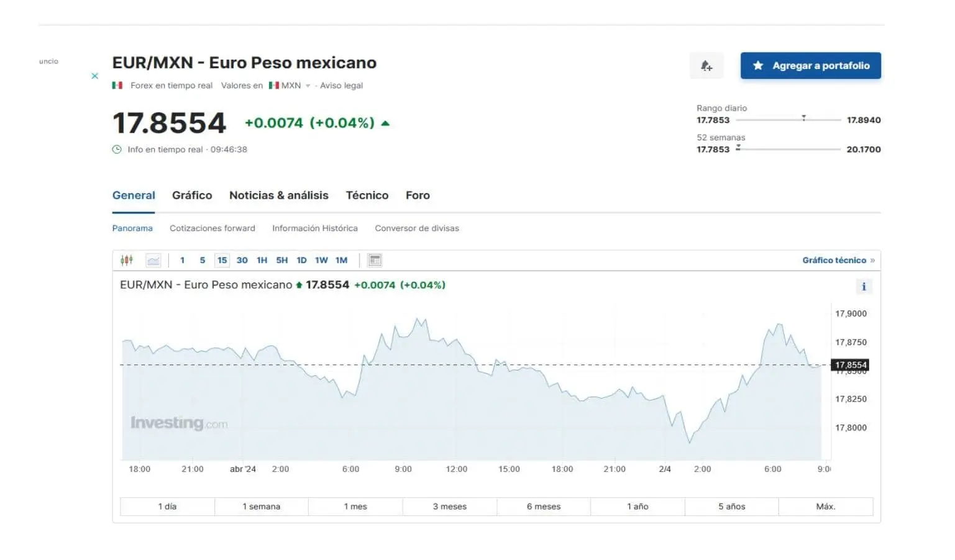
Task: Click the real-time clock icon
Action: [117, 149]
